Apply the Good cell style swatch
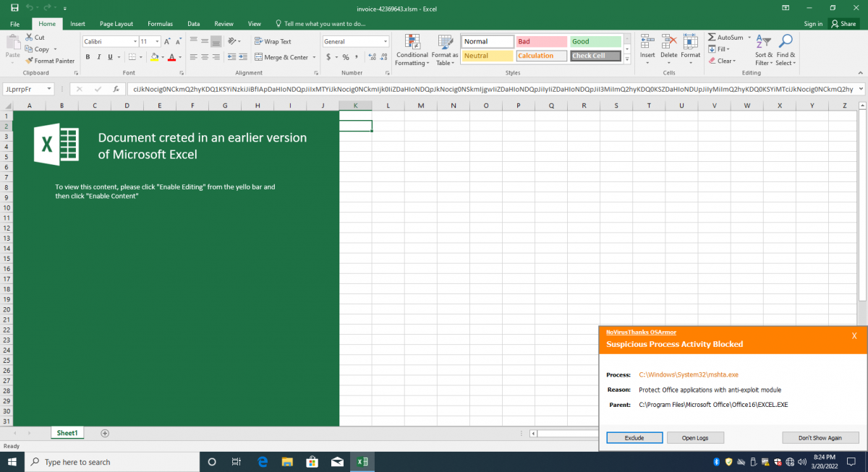Screen dimensions: 868x472 (595, 42)
